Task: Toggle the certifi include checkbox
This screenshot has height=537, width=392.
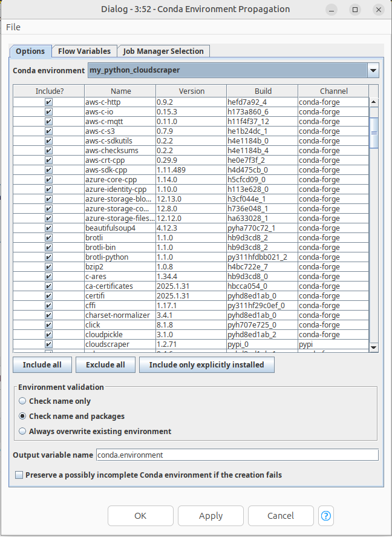Action: tap(49, 295)
